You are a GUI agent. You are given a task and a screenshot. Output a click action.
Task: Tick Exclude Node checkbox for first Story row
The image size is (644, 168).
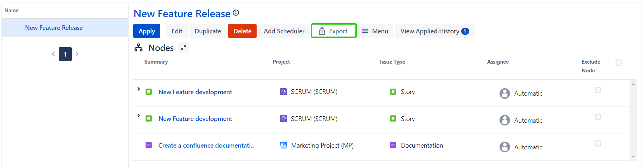pyautogui.click(x=598, y=90)
